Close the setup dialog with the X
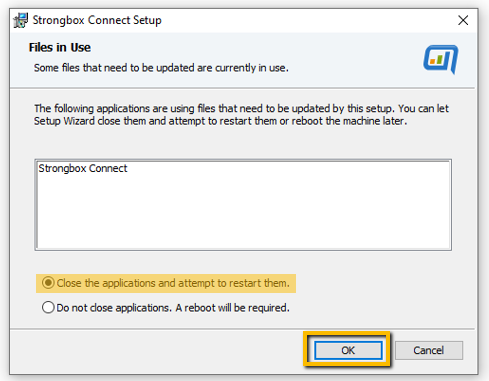 [463, 20]
